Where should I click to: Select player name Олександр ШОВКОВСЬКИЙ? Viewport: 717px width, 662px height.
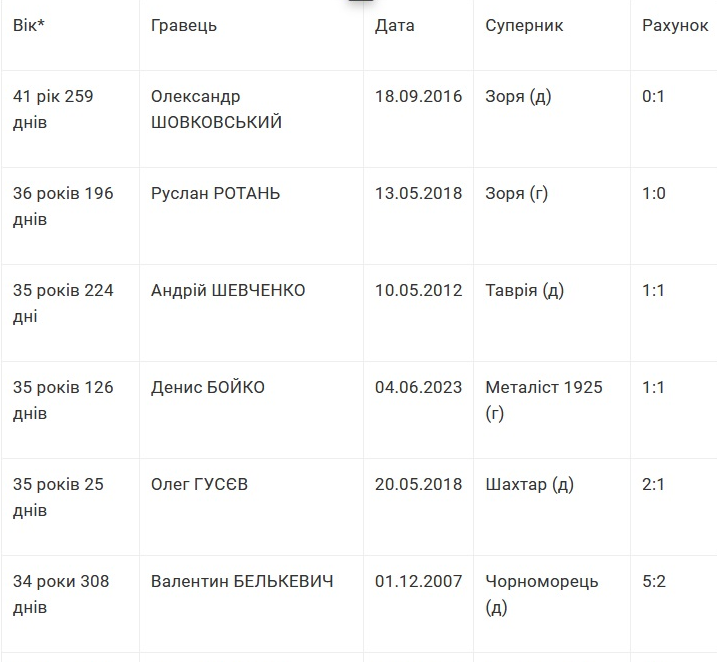216,110
